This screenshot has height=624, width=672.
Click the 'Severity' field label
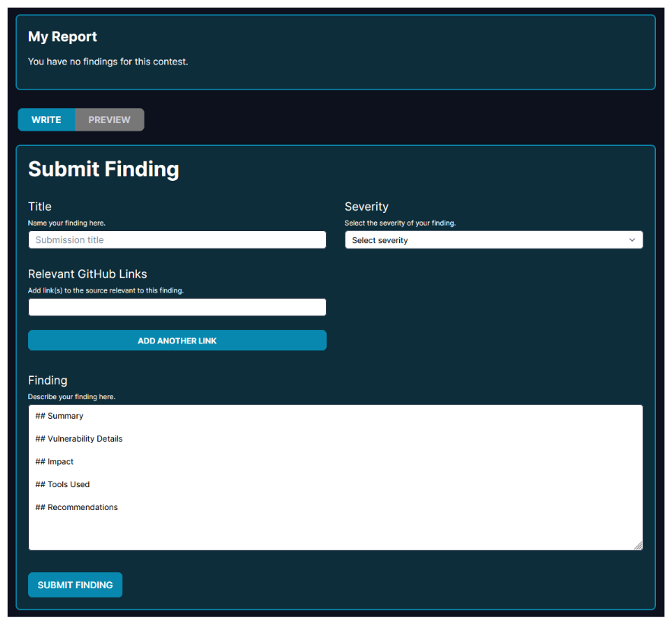coord(366,207)
